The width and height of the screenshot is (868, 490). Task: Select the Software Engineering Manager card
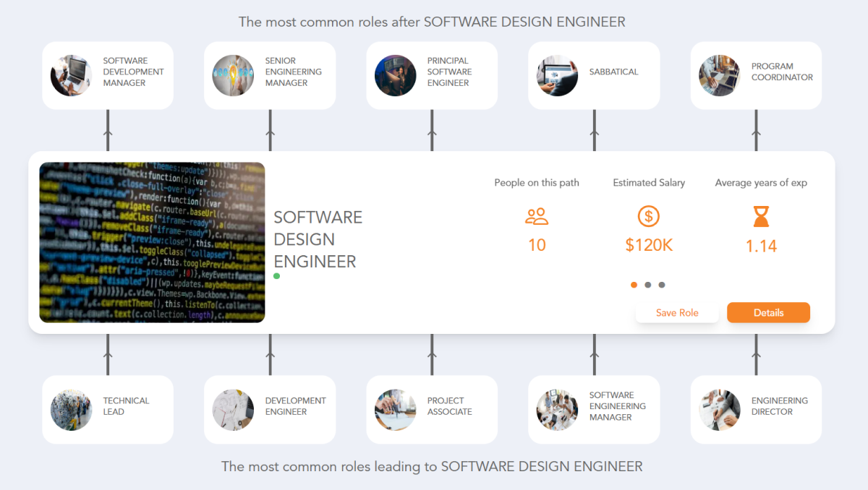(x=593, y=409)
